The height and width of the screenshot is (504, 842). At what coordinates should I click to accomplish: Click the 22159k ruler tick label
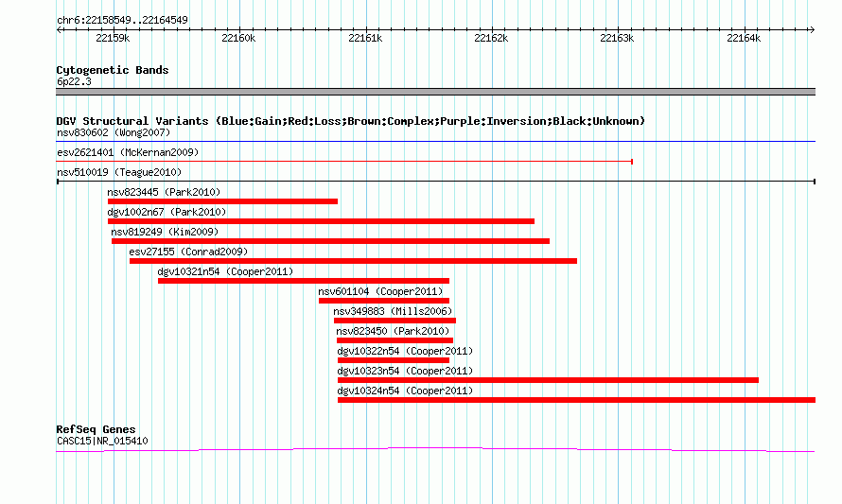pos(113,38)
